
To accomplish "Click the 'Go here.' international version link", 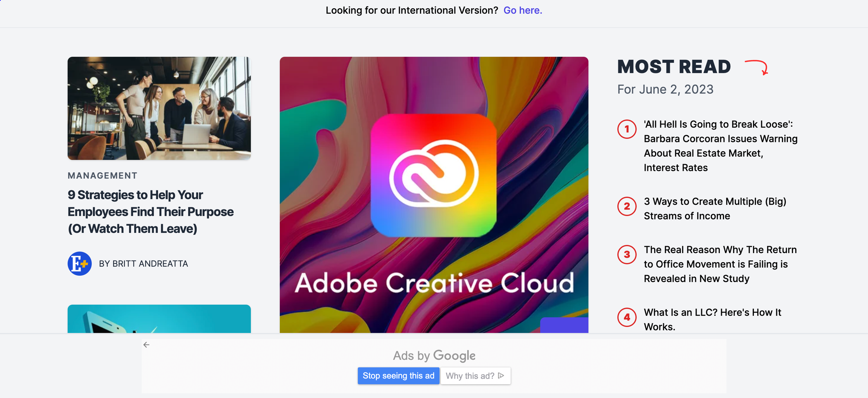I will (x=523, y=10).
